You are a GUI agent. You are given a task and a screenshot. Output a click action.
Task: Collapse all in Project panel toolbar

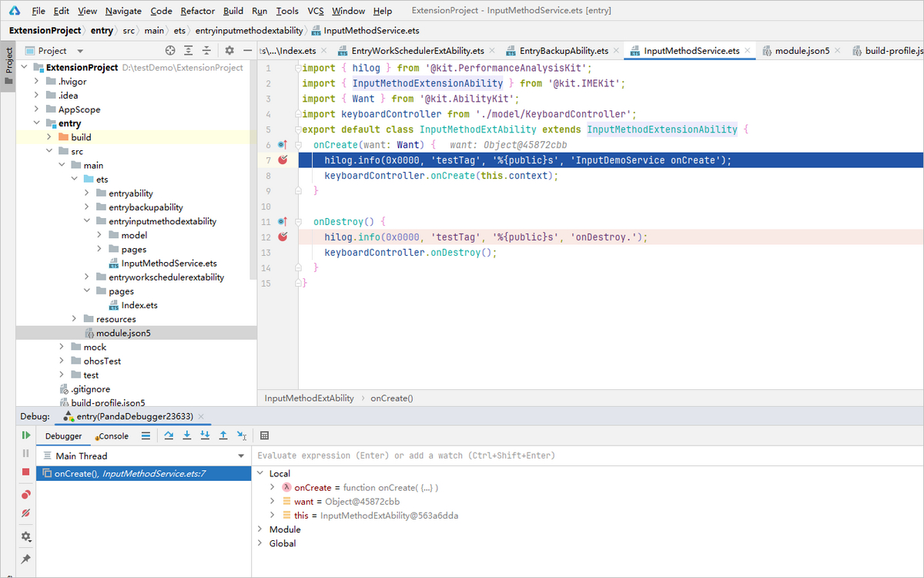coord(206,50)
